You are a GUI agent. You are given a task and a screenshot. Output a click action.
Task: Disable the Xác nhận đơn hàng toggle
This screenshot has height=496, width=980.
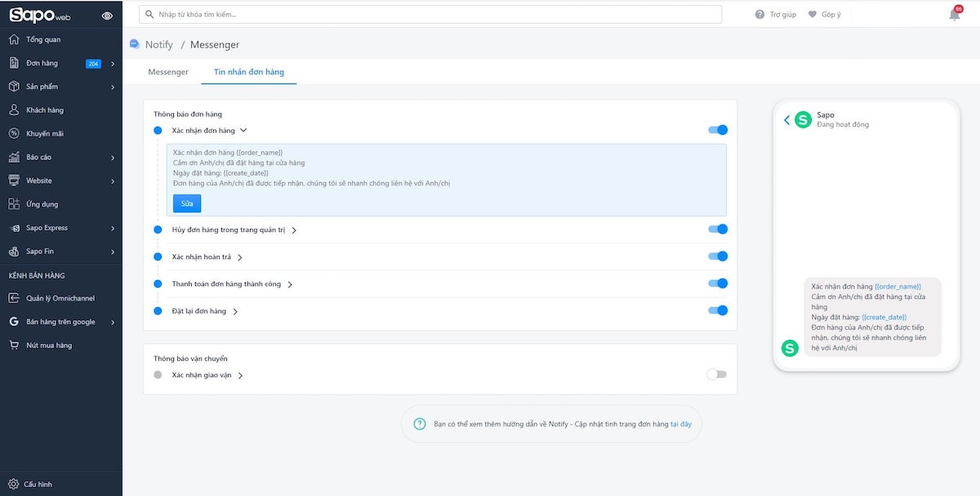pos(717,130)
